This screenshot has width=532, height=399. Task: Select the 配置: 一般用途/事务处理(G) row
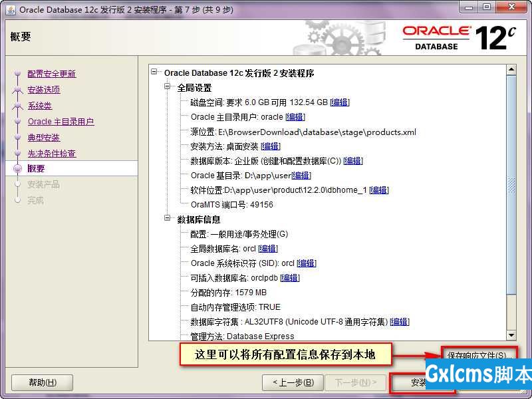(239, 234)
